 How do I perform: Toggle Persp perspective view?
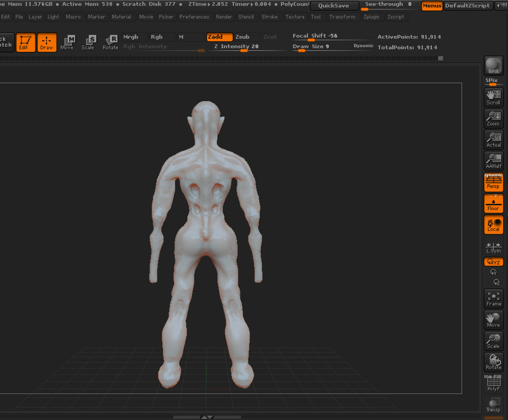pyautogui.click(x=494, y=182)
